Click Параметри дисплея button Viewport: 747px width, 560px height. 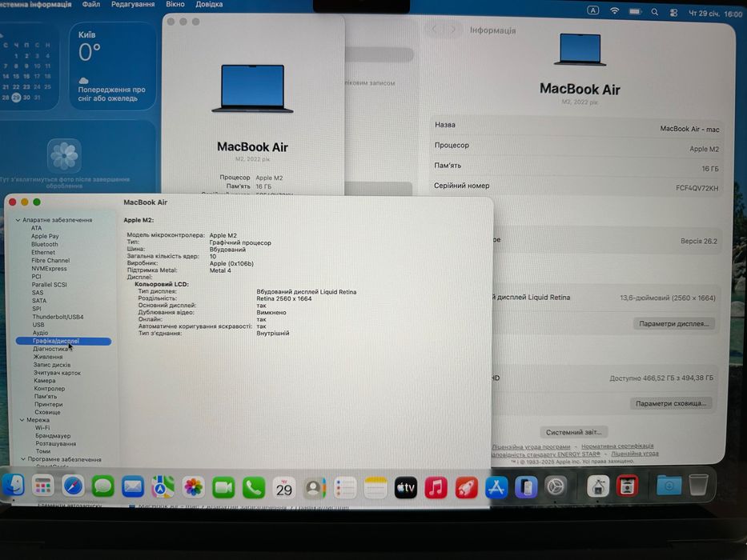point(673,324)
